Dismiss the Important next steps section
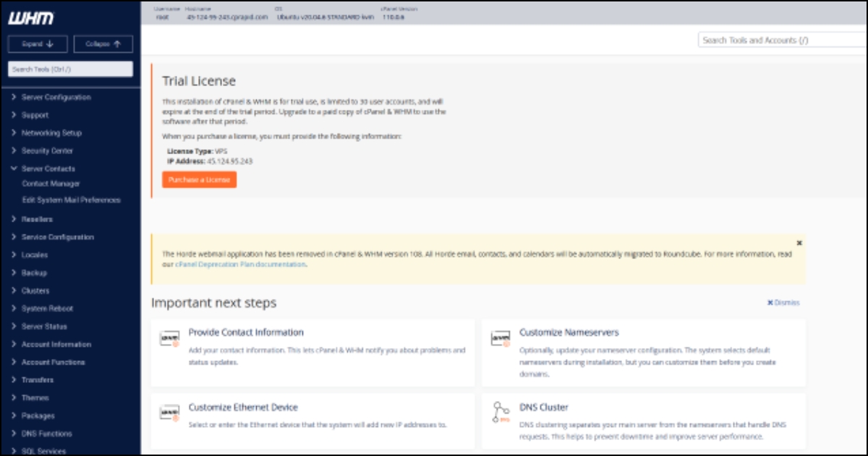868x456 pixels. pyautogui.click(x=783, y=303)
